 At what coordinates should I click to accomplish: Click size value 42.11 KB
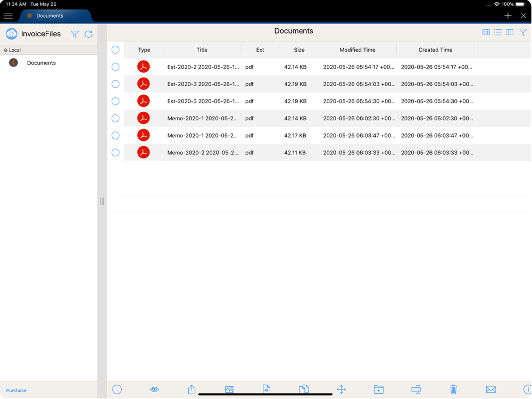tap(295, 153)
